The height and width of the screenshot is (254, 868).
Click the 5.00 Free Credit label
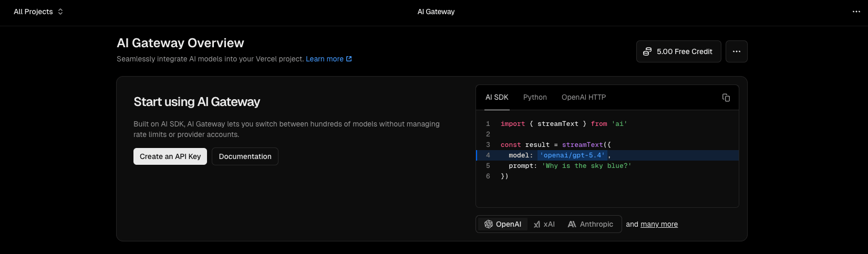685,51
